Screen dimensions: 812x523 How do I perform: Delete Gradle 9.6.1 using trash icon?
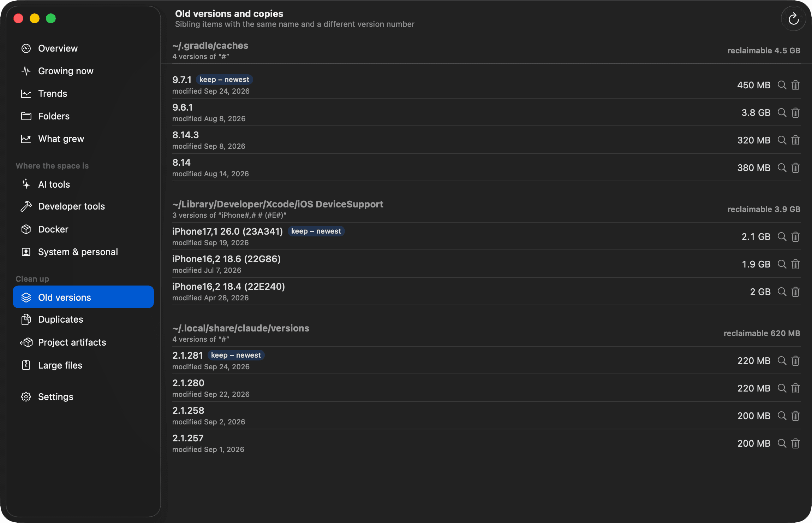795,113
